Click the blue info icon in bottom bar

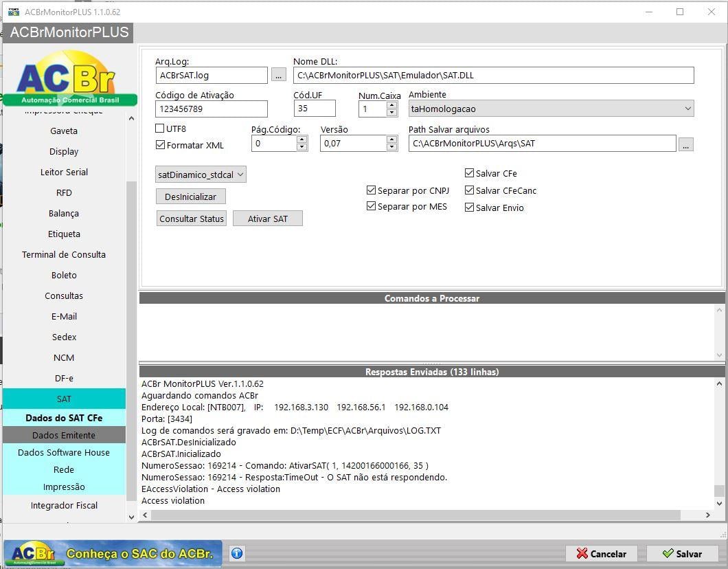pos(237,553)
